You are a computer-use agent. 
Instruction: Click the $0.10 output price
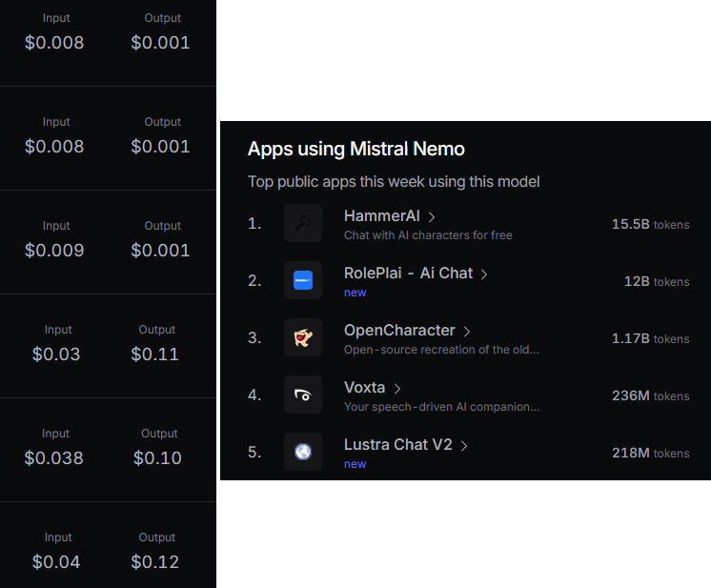(x=157, y=457)
